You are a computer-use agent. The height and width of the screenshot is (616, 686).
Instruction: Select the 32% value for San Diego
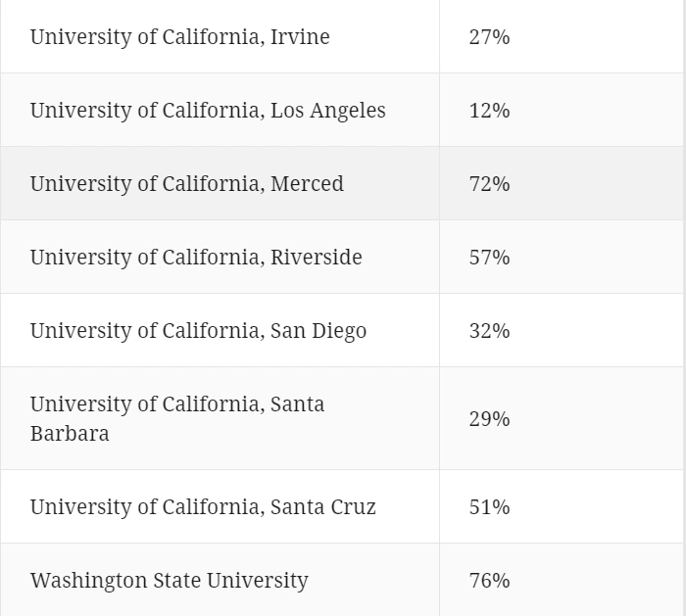(489, 331)
